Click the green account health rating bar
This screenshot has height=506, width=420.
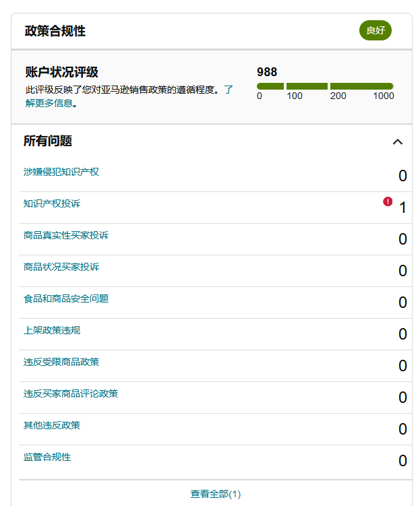point(325,86)
